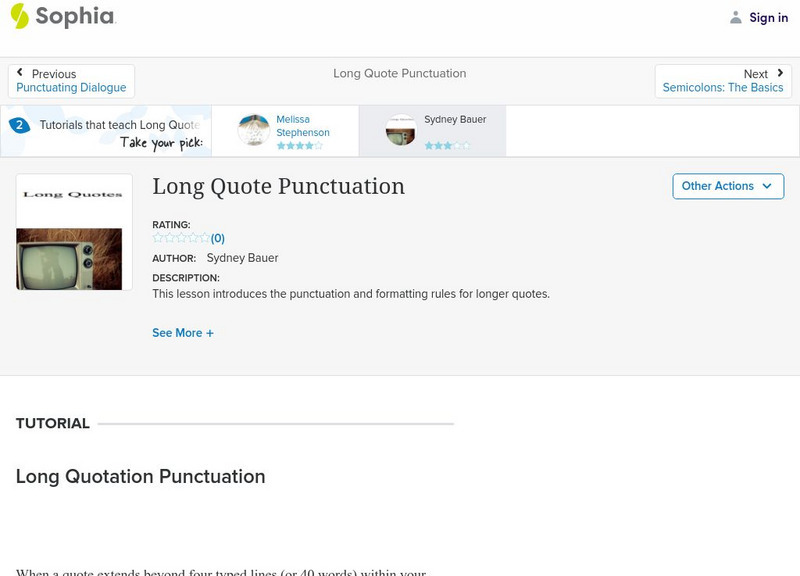Screen dimensions: 800x576
Task: Rate the tutorial by clicking a star
Action: 180,237
